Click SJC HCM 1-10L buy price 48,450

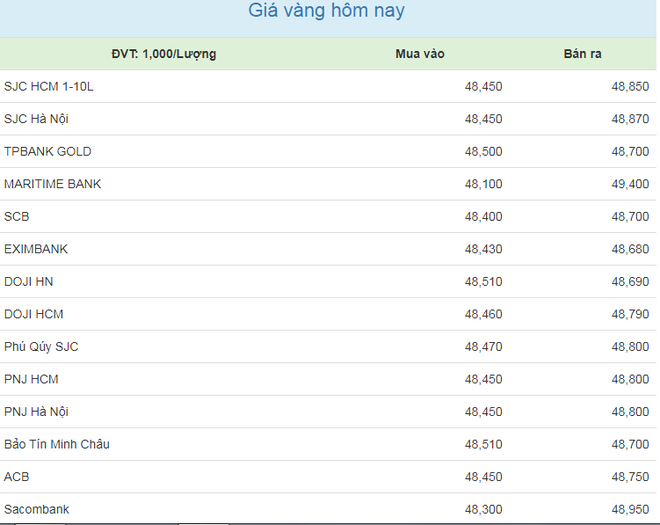[484, 87]
